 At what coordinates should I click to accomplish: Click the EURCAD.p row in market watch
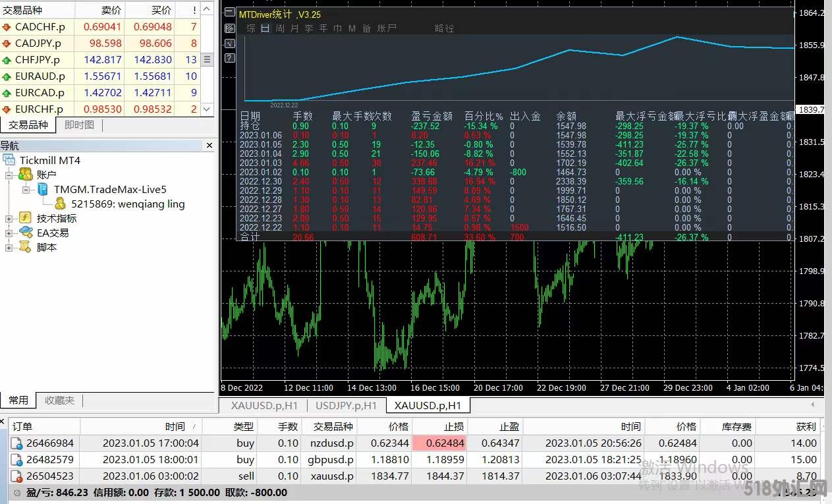tap(100, 93)
